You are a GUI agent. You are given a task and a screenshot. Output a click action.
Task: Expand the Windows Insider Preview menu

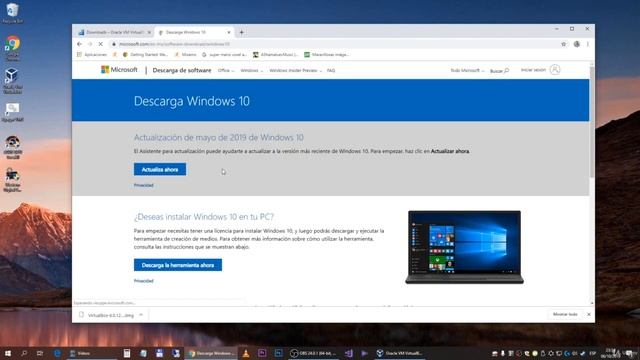pyautogui.click(x=296, y=71)
